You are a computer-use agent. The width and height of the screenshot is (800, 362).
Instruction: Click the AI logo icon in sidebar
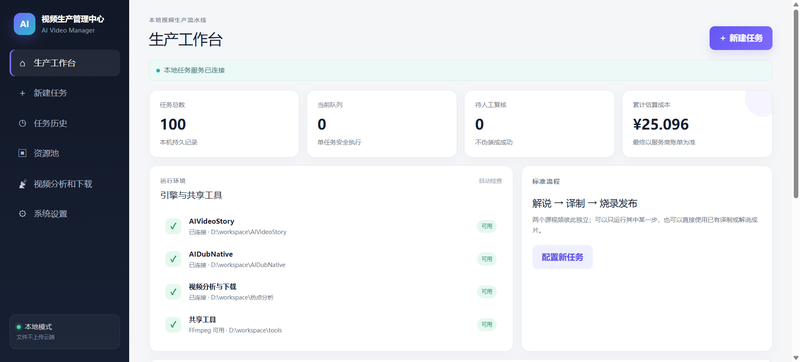point(24,24)
